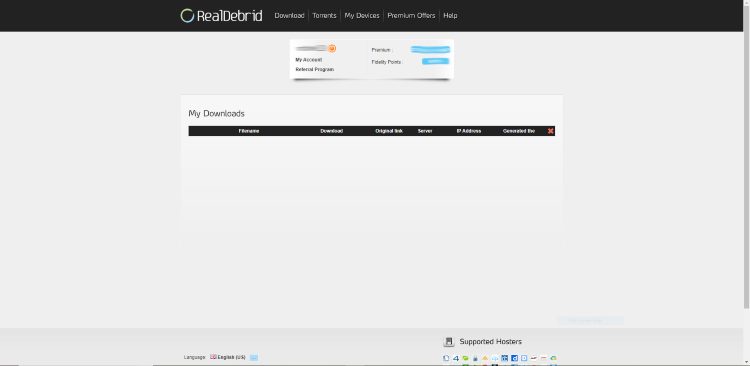
Task: Click the Supported Hosters disk icon
Action: coord(448,342)
